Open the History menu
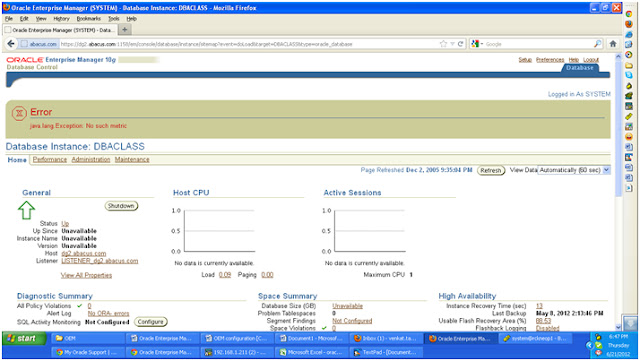This screenshot has height=361, width=640. click(x=61, y=19)
